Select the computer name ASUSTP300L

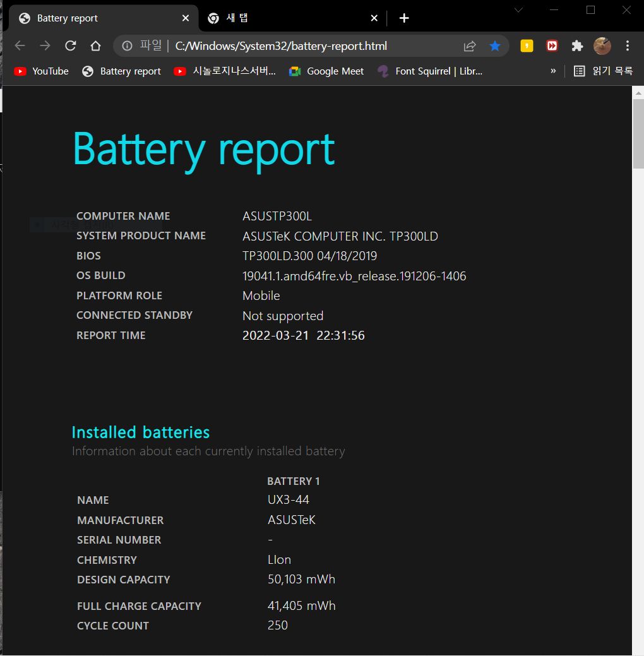[x=277, y=217]
